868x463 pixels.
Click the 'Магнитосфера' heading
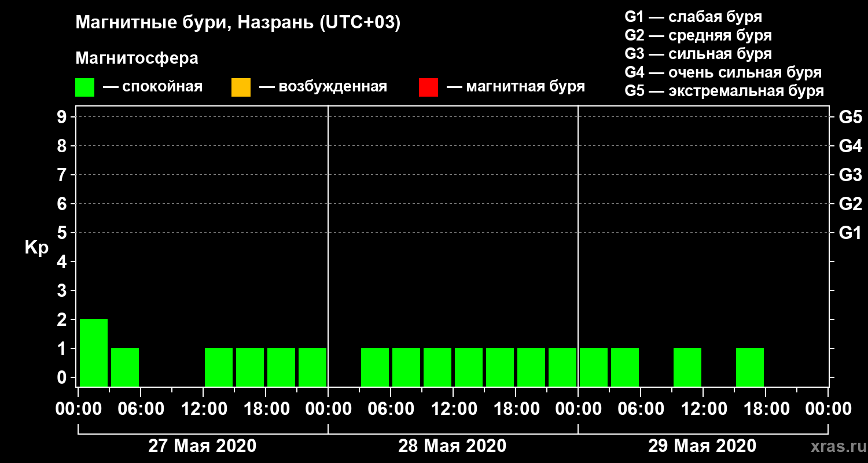click(137, 58)
